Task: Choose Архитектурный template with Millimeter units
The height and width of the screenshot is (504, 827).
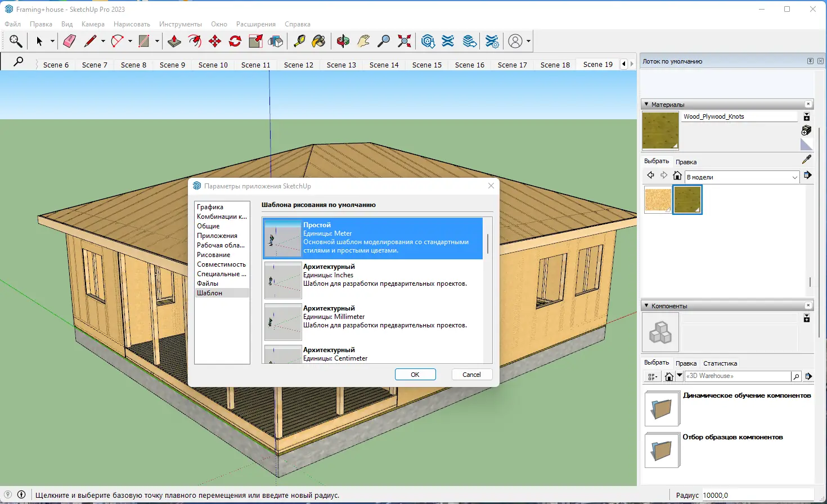Action: tap(372, 317)
